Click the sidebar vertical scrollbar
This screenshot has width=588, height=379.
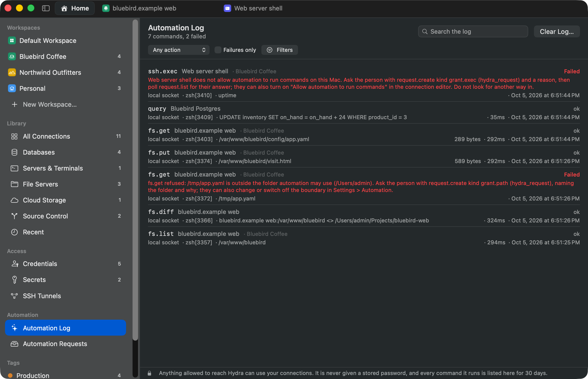tap(135, 180)
